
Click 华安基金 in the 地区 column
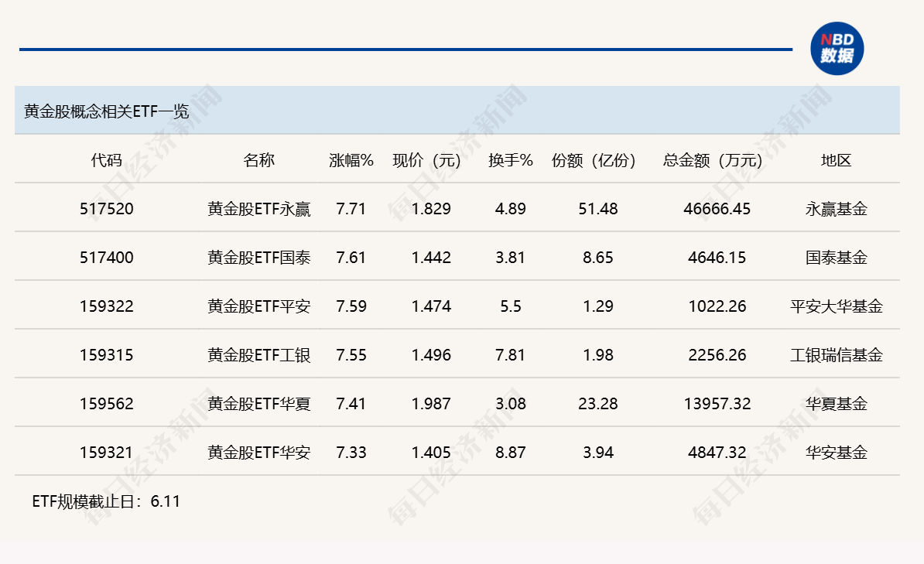837,453
